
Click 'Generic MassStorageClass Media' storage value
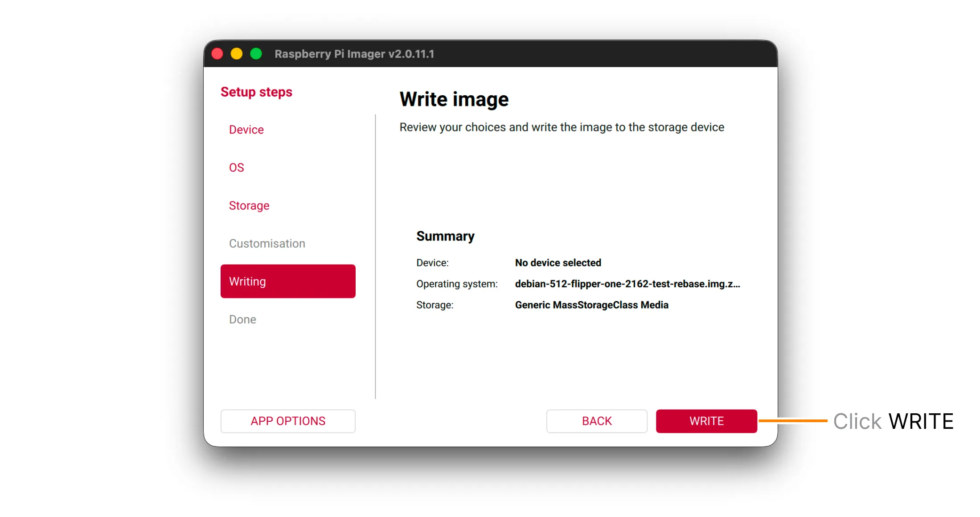592,305
